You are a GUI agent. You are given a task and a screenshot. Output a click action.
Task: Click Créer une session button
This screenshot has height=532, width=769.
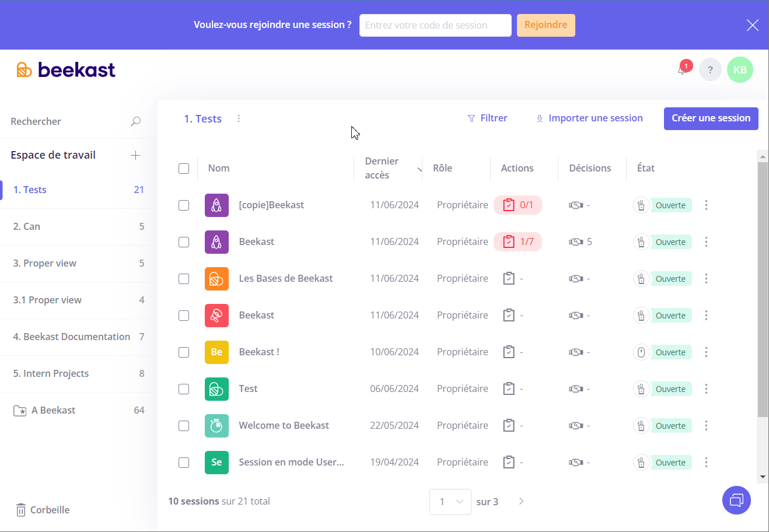[711, 118]
